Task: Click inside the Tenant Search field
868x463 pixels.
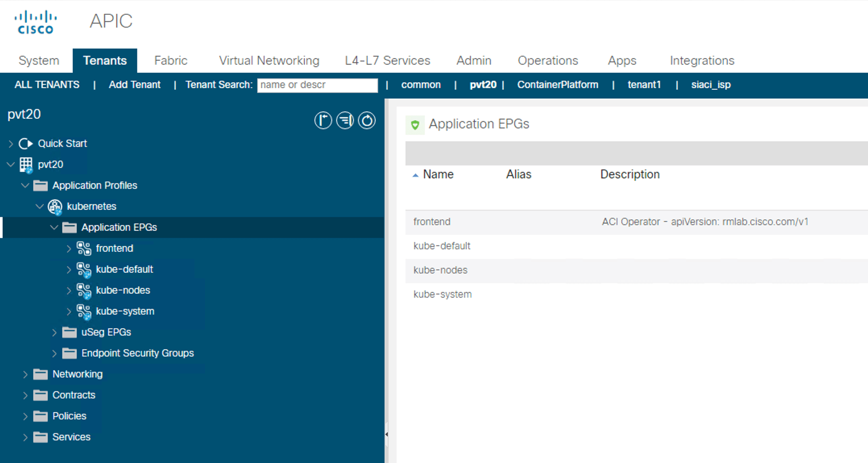Action: point(317,85)
